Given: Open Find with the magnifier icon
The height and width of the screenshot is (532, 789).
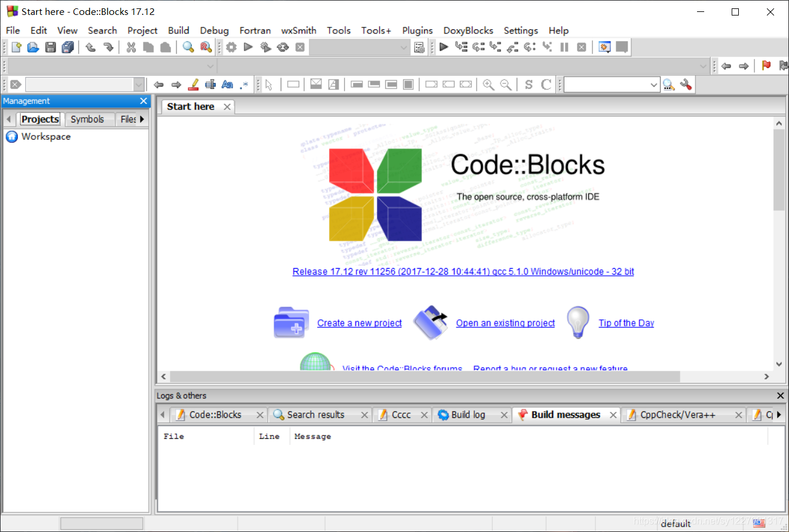Looking at the screenshot, I should (189, 47).
